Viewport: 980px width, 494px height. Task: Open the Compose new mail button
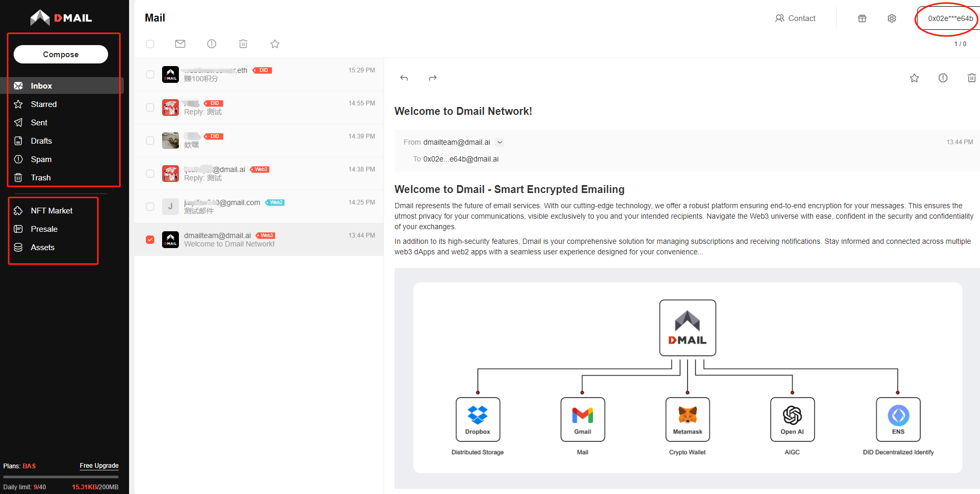(61, 55)
